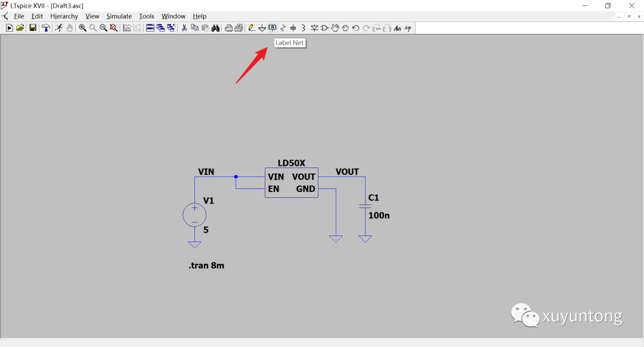
Task: Zoom to fit with the crossed magnifier icon
Action: [114, 28]
